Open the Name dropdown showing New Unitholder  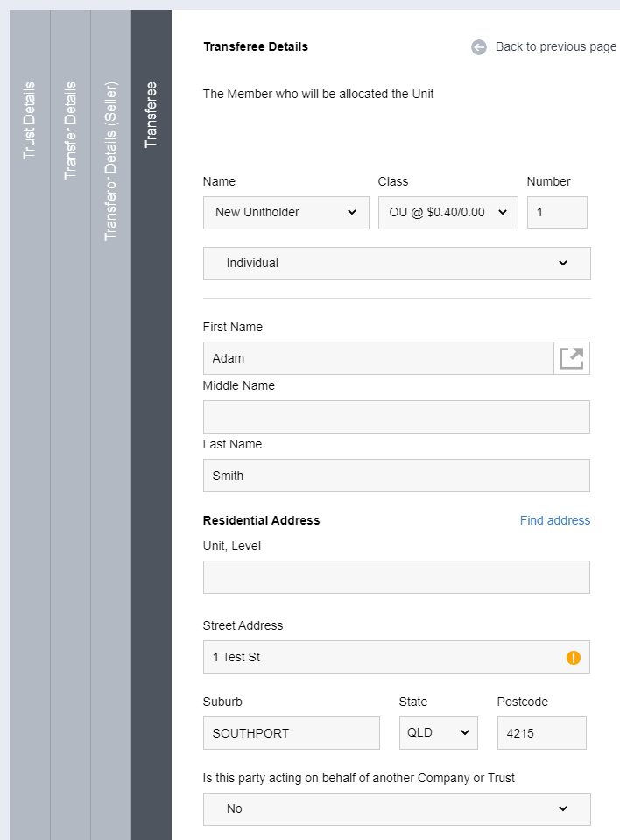[285, 212]
